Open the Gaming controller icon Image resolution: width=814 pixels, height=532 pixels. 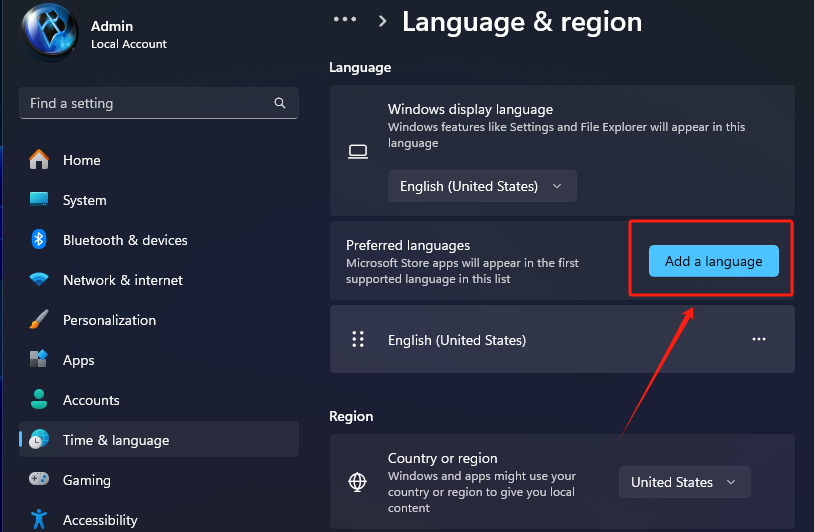pos(39,479)
